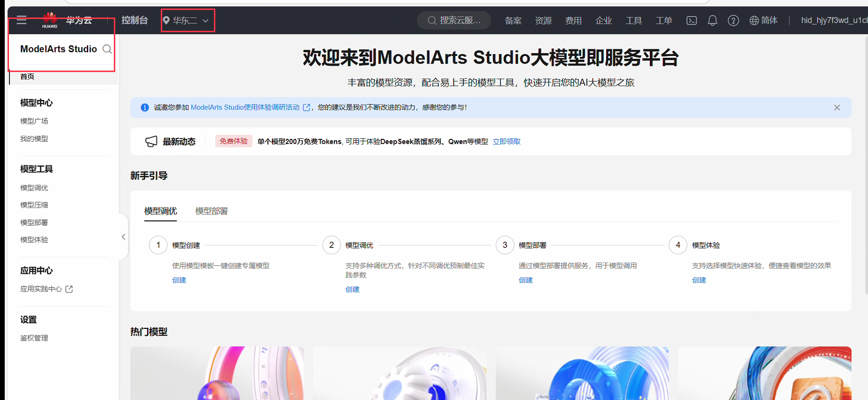868x400 pixels.
Task: Switch to the 模型调优 guide tab
Action: coord(160,211)
